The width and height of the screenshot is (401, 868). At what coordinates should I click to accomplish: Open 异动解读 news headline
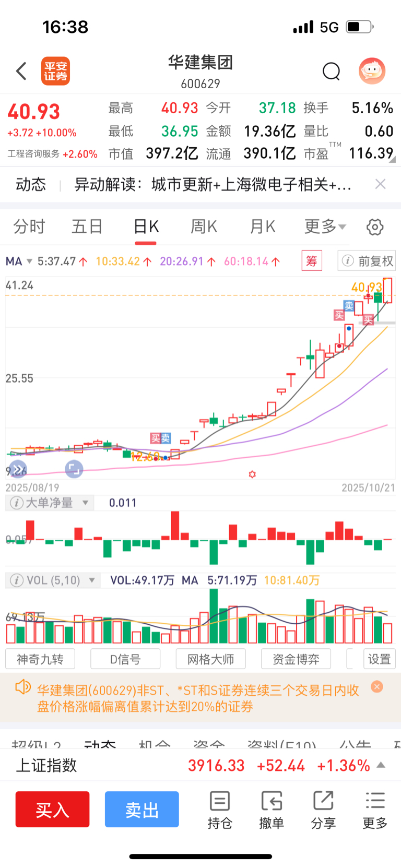[213, 184]
